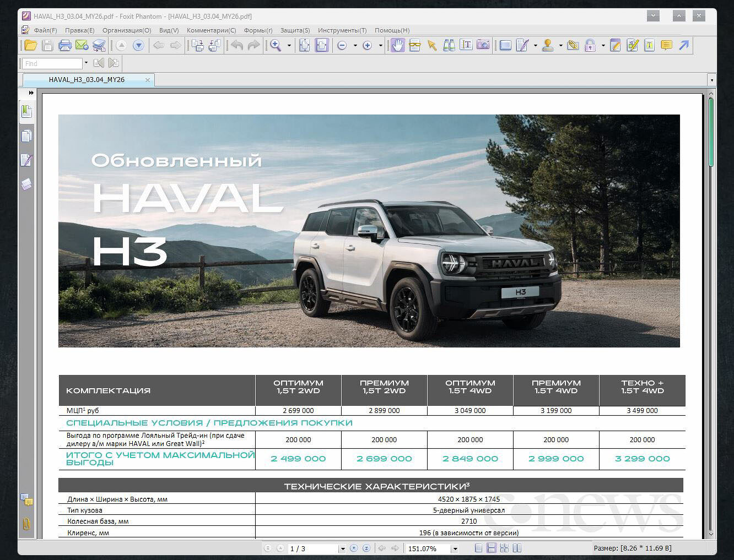Open the Организация(O) menu

[127, 30]
